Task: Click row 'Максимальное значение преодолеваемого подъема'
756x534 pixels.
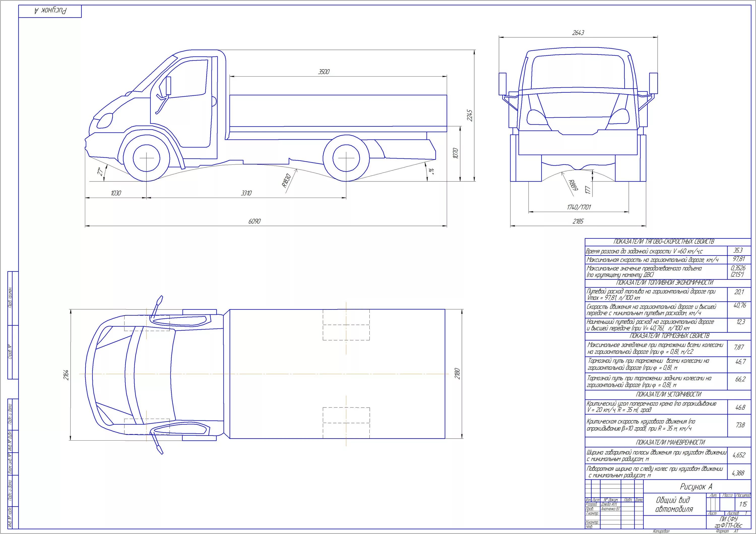Action: 656,272
